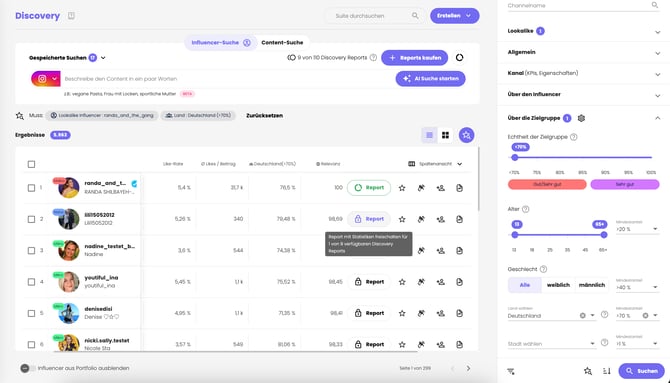
Task: Click Zurücksetzen to reset filters
Action: click(x=264, y=115)
